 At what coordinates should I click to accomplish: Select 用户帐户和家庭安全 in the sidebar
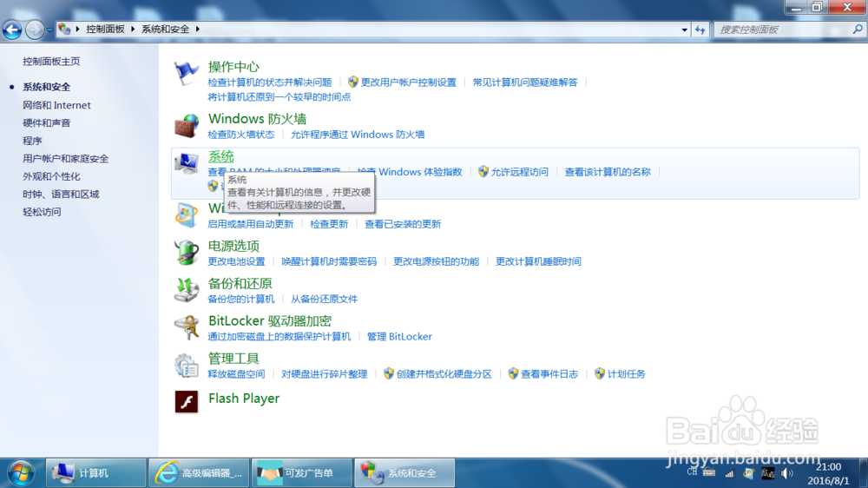[x=65, y=158]
